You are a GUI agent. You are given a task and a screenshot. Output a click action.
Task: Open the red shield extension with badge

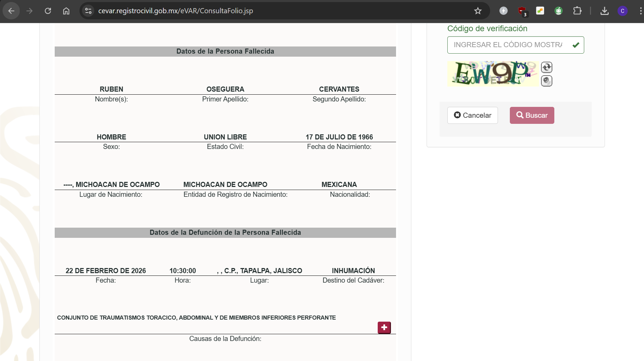pos(522,11)
